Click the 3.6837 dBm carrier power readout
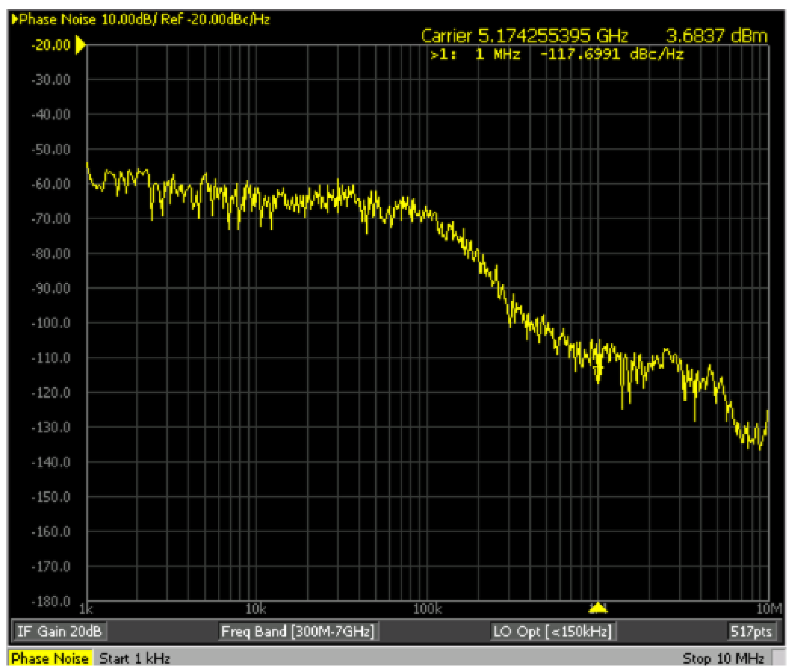This screenshot has height=672, width=793. (716, 36)
